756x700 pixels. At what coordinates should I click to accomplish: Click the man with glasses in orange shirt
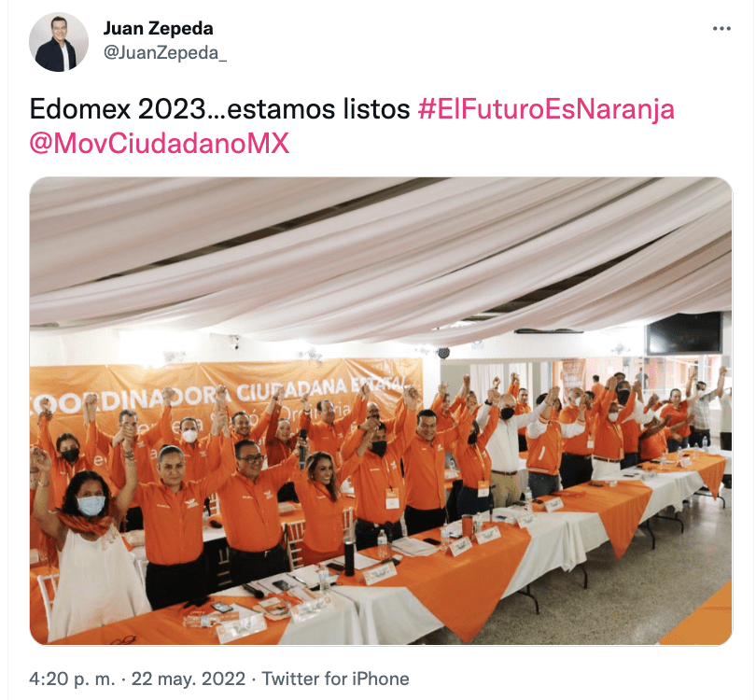[x=251, y=506]
